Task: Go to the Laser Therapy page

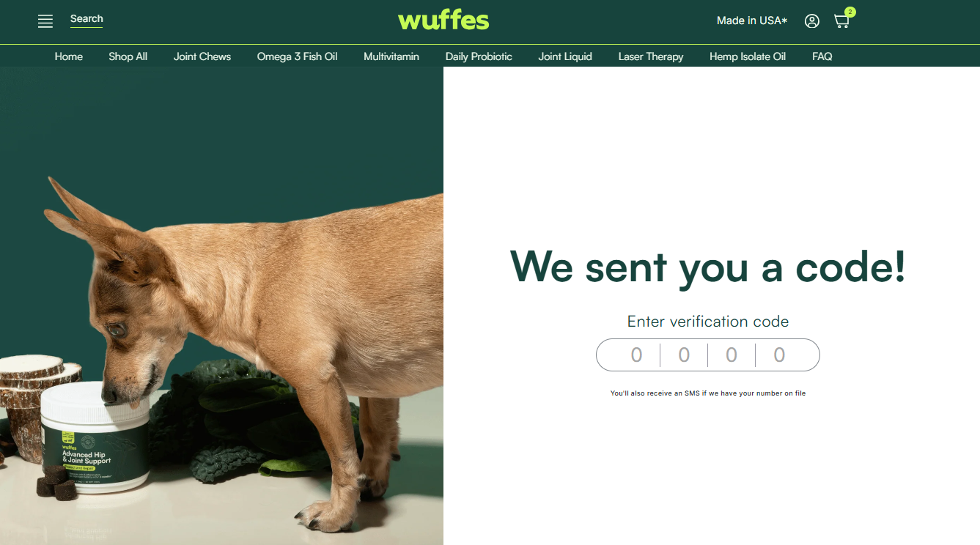Action: click(x=651, y=56)
